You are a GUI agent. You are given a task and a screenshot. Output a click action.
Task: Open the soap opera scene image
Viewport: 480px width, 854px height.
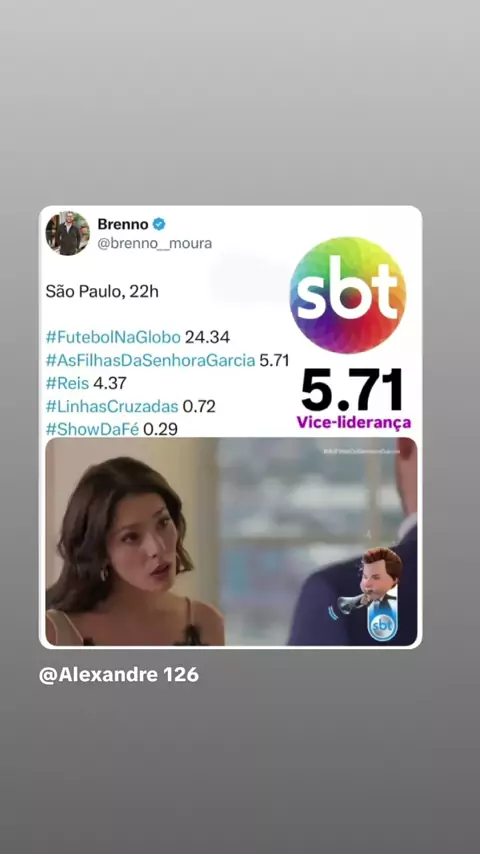tap(231, 541)
